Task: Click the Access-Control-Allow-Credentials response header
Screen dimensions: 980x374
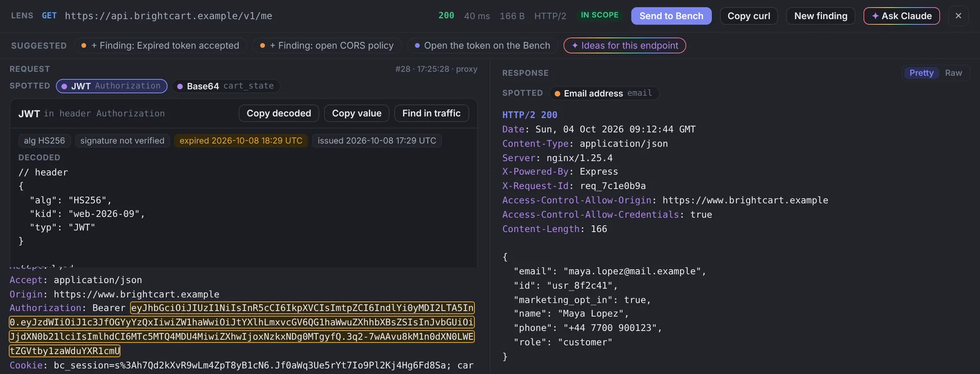Action: pyautogui.click(x=607, y=215)
